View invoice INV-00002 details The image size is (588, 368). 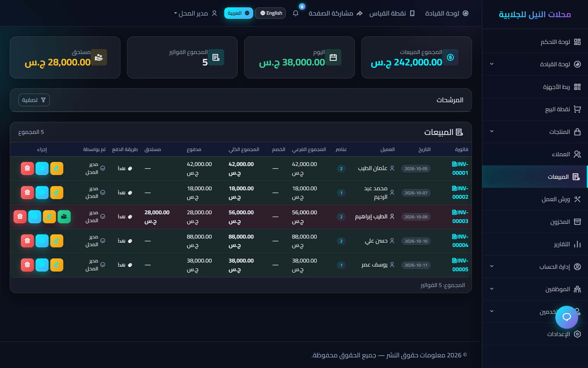click(x=42, y=193)
